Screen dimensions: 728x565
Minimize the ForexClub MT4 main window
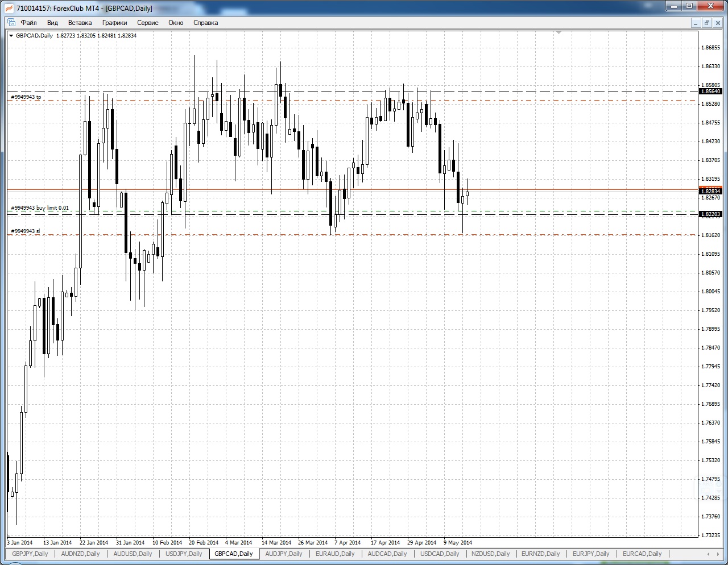[674, 6]
